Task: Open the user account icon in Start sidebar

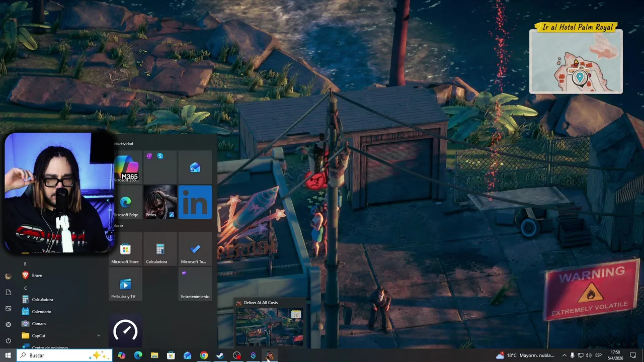Action: pos(8,276)
